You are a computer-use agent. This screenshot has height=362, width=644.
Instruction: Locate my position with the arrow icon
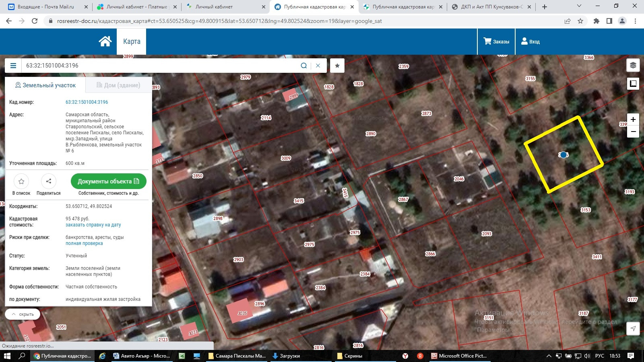(633, 329)
